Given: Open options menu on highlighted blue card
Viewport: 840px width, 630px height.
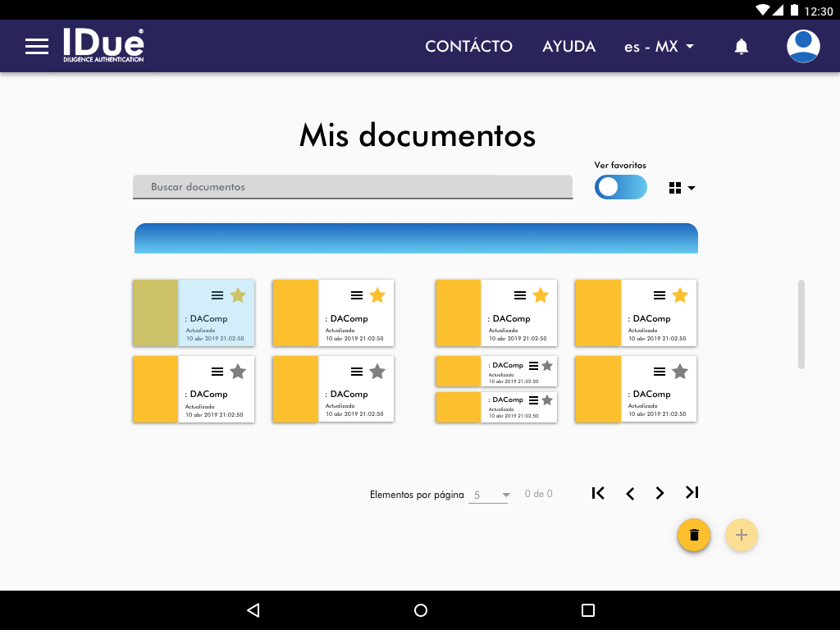Looking at the screenshot, I should coord(217,295).
